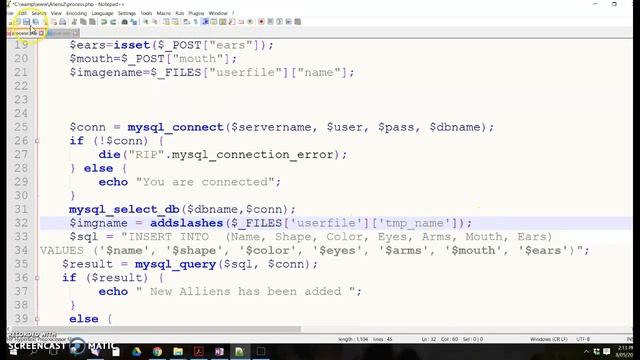
Task: Collapse the fold marker at line 39
Action: [x=37, y=319]
